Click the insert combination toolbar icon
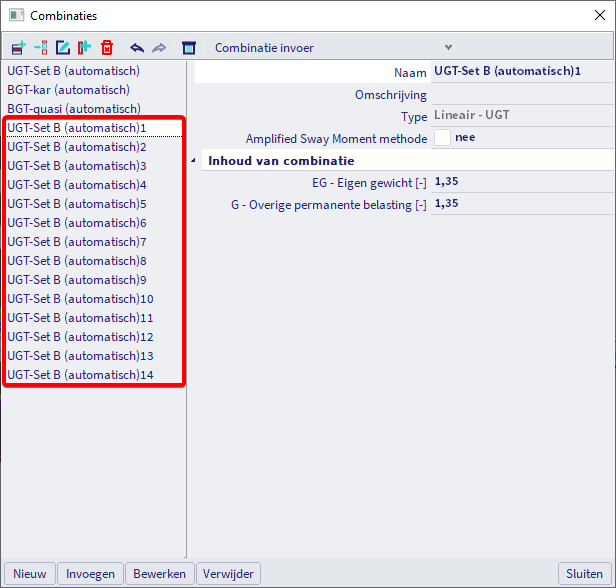Image resolution: width=616 pixels, height=588 pixels. pos(41,47)
